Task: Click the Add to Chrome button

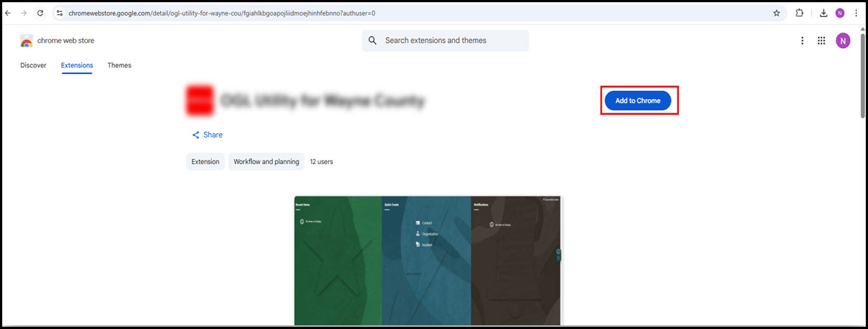Action: (638, 101)
